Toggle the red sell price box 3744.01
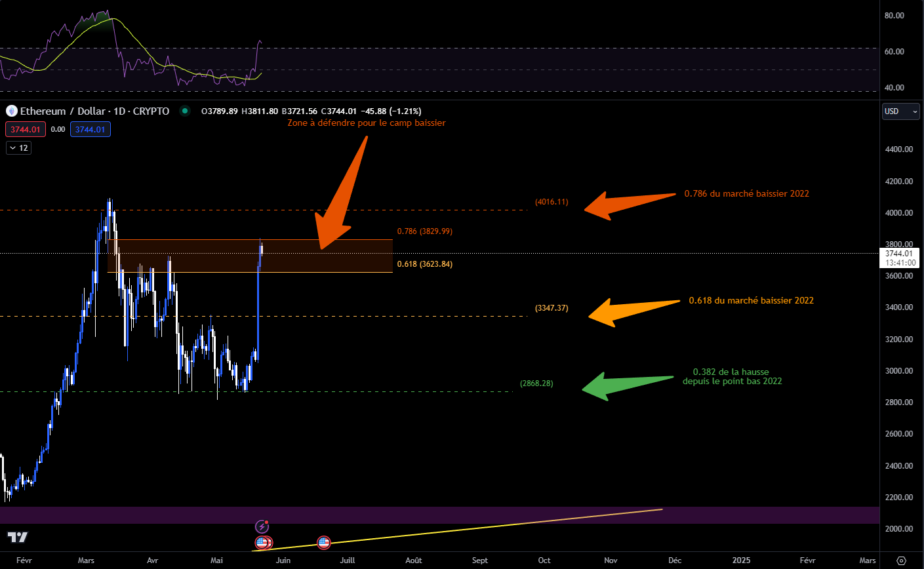Image resolution: width=924 pixels, height=569 pixels. click(x=25, y=129)
